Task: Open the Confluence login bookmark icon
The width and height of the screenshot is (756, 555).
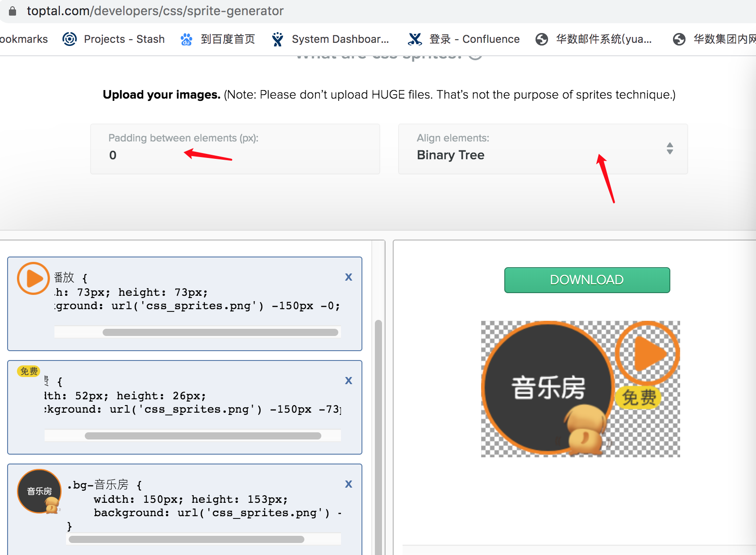Action: [415, 39]
